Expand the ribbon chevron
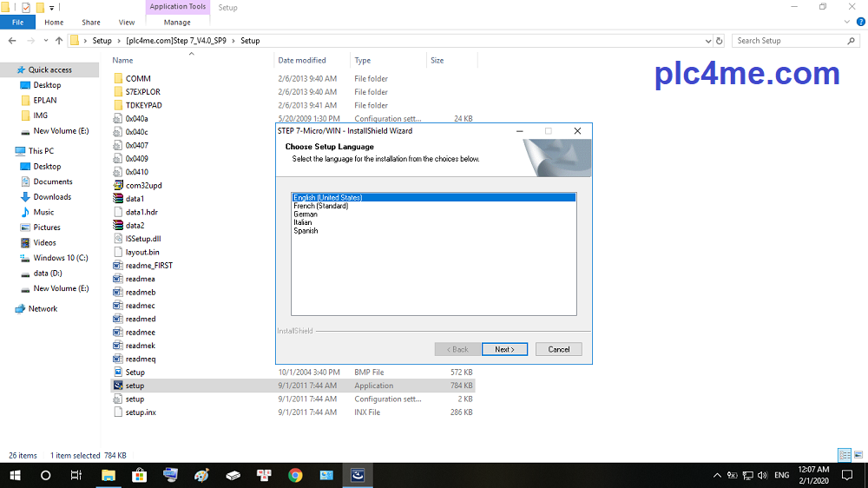This screenshot has height=488, width=868. [x=846, y=23]
